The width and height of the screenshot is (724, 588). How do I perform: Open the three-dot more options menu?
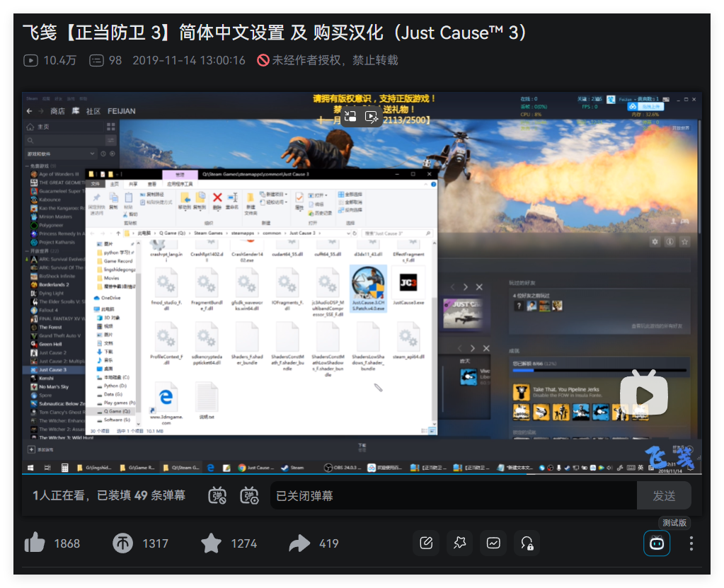click(691, 543)
